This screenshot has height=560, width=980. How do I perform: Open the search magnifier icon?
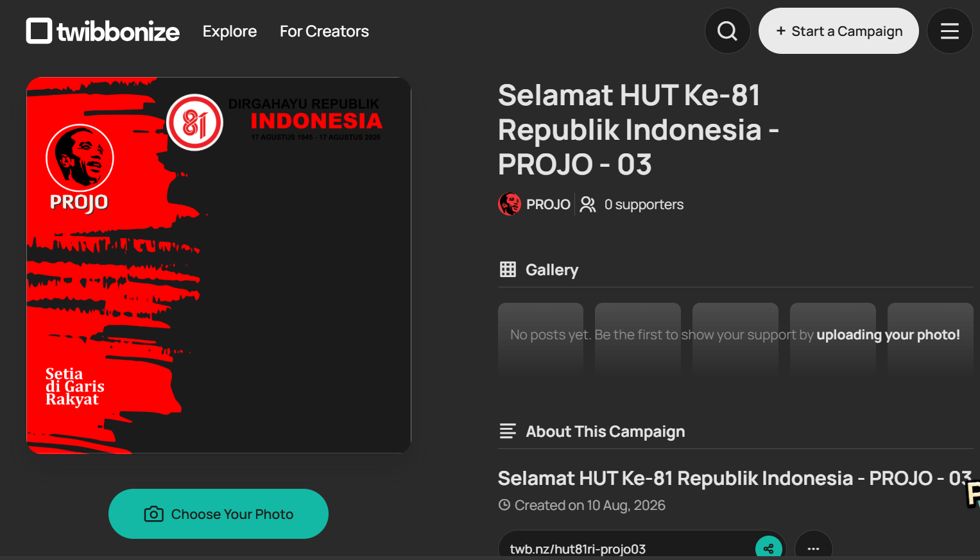727,31
